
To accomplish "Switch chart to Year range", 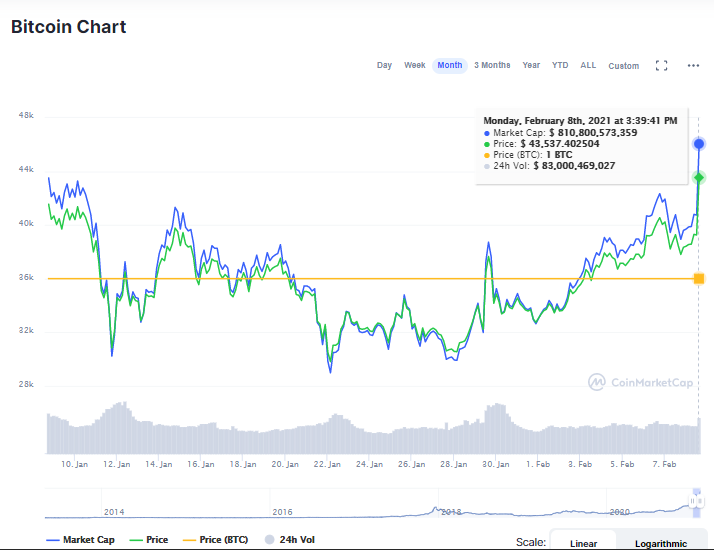I will pos(531,66).
